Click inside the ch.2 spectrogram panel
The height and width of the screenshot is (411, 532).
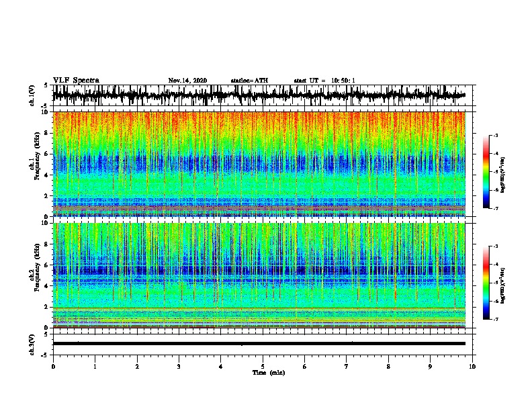point(259,275)
